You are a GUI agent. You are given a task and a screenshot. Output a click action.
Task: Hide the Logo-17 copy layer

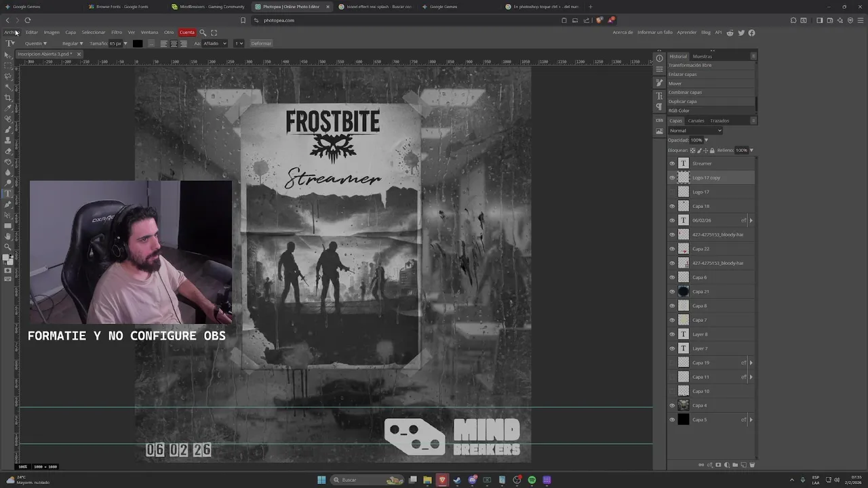[x=672, y=178]
